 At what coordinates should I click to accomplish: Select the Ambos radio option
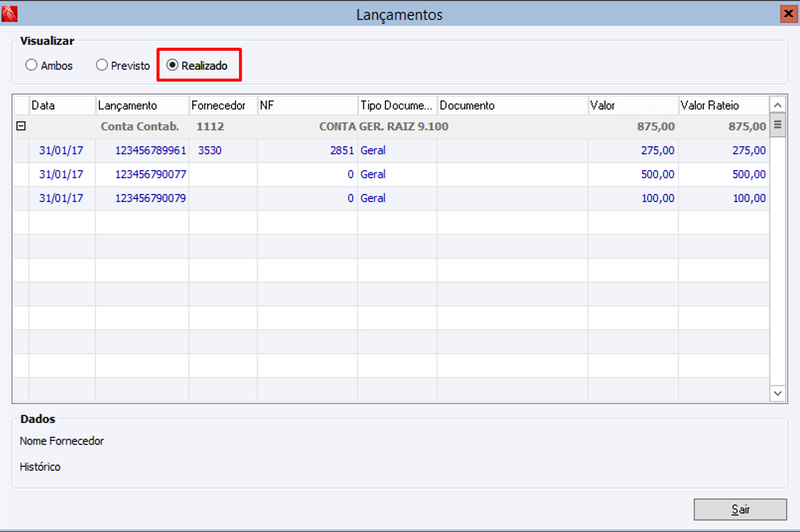[49, 65]
